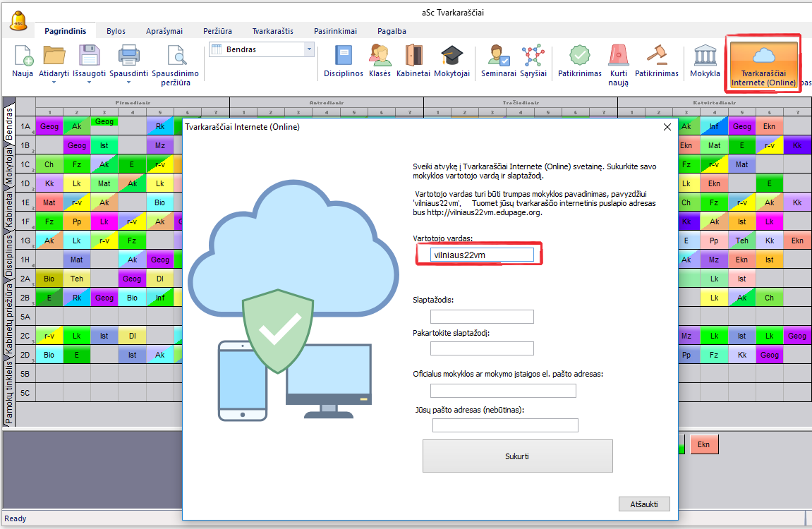
Task: Expand the Bendras view dropdown
Action: tap(309, 49)
